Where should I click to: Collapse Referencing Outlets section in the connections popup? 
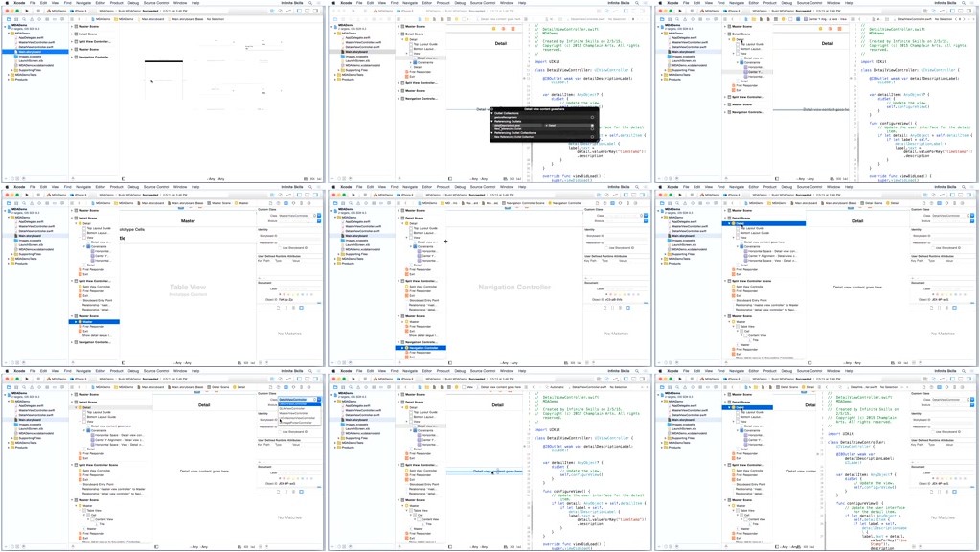point(491,122)
